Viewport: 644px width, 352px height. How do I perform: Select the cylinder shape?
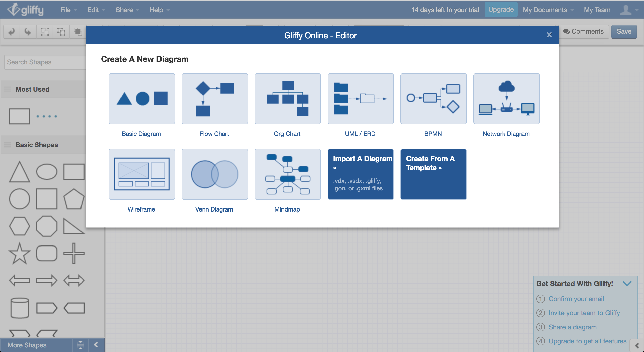coord(20,308)
